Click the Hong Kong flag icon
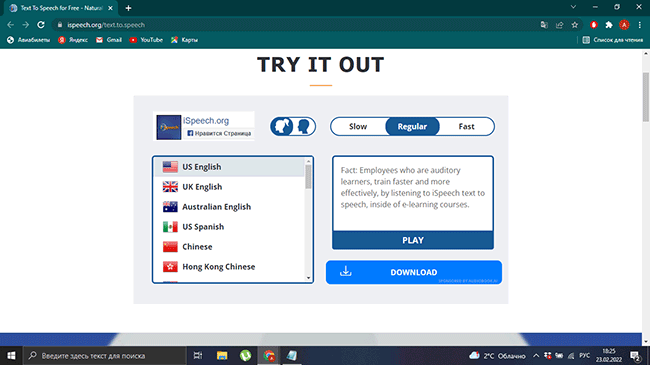 point(170,266)
